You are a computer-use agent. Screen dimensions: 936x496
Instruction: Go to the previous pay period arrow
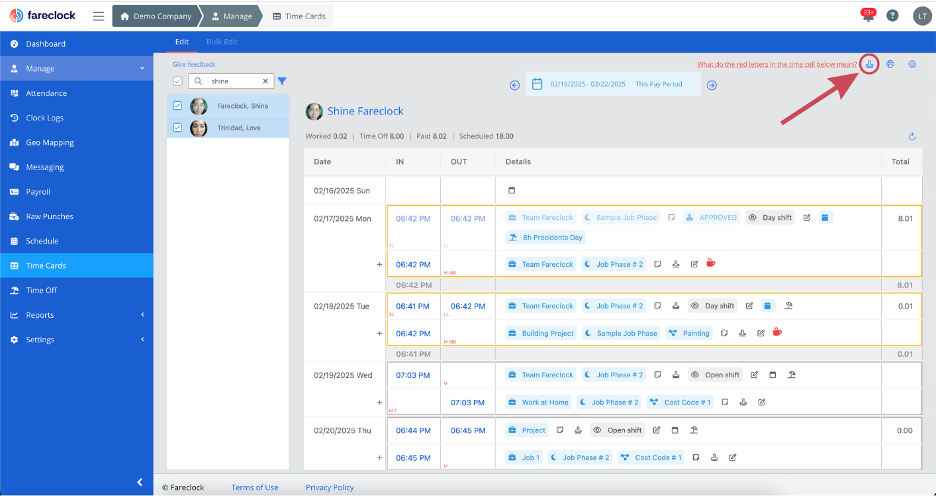click(515, 85)
